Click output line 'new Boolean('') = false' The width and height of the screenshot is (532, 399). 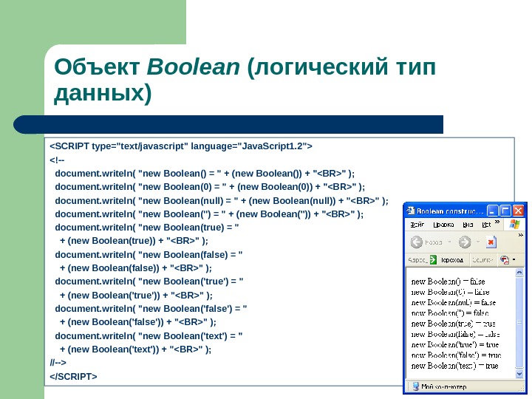point(450,313)
